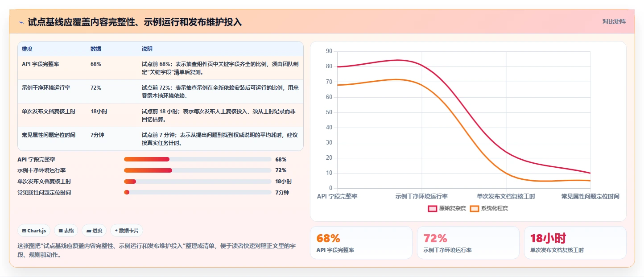Click the x-axis label API 字段完整率
This screenshot has height=277, width=644.
click(x=337, y=196)
